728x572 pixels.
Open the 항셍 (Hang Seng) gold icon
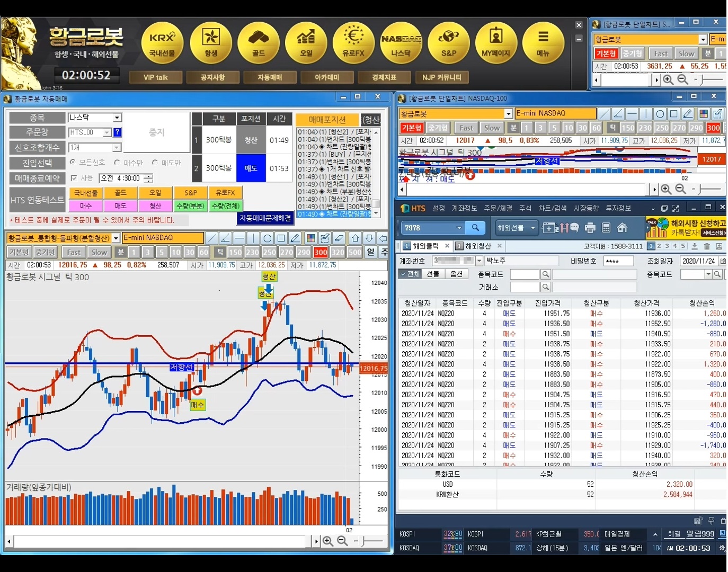click(211, 42)
